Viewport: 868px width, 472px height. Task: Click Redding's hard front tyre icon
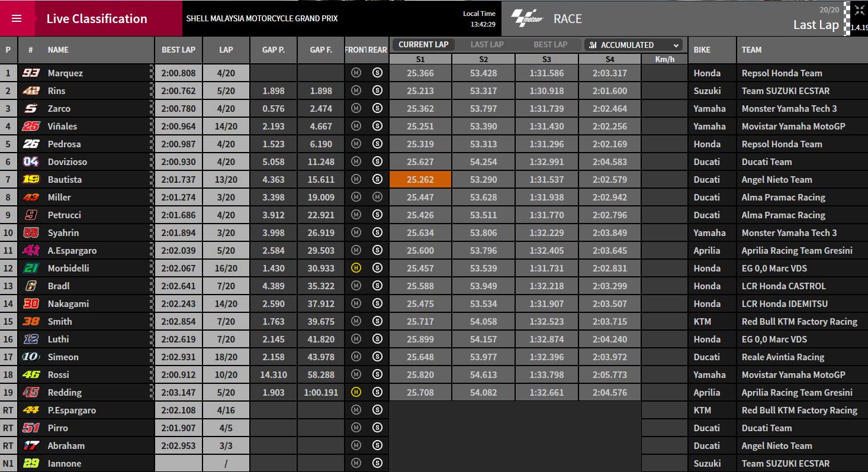click(356, 392)
